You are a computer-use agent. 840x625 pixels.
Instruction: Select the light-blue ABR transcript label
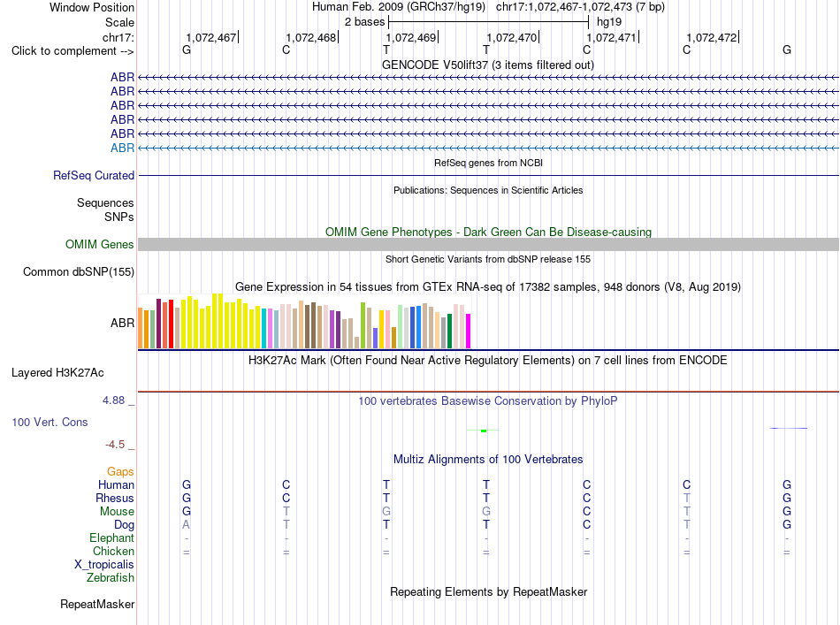tap(122, 148)
